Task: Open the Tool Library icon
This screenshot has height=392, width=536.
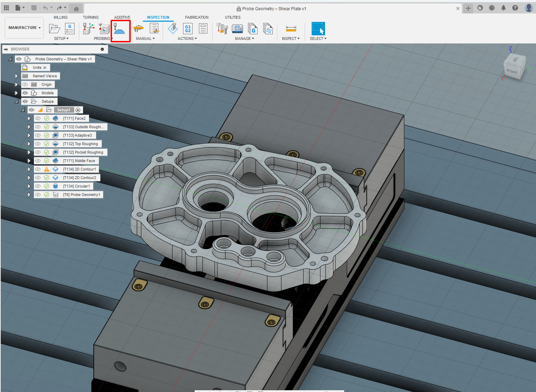Action: (x=222, y=28)
